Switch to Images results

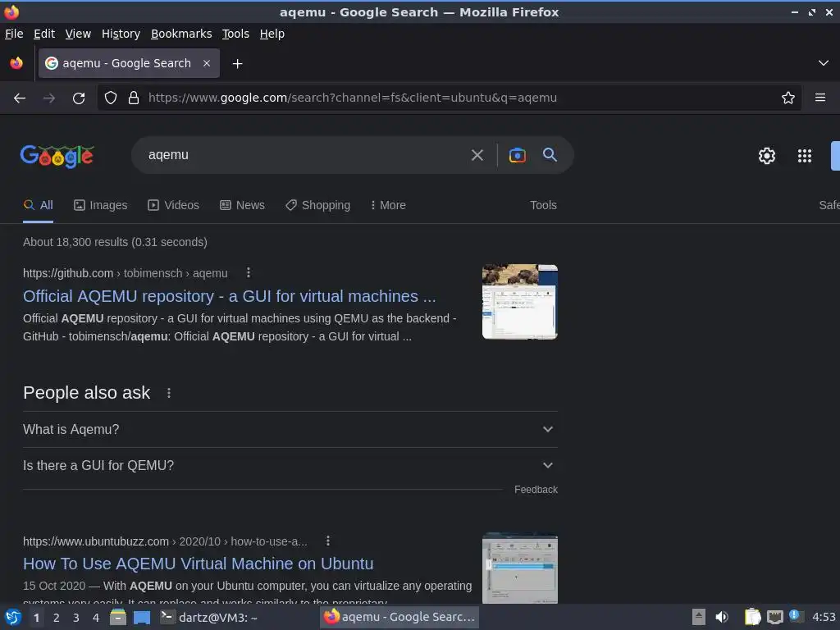[x=101, y=205]
